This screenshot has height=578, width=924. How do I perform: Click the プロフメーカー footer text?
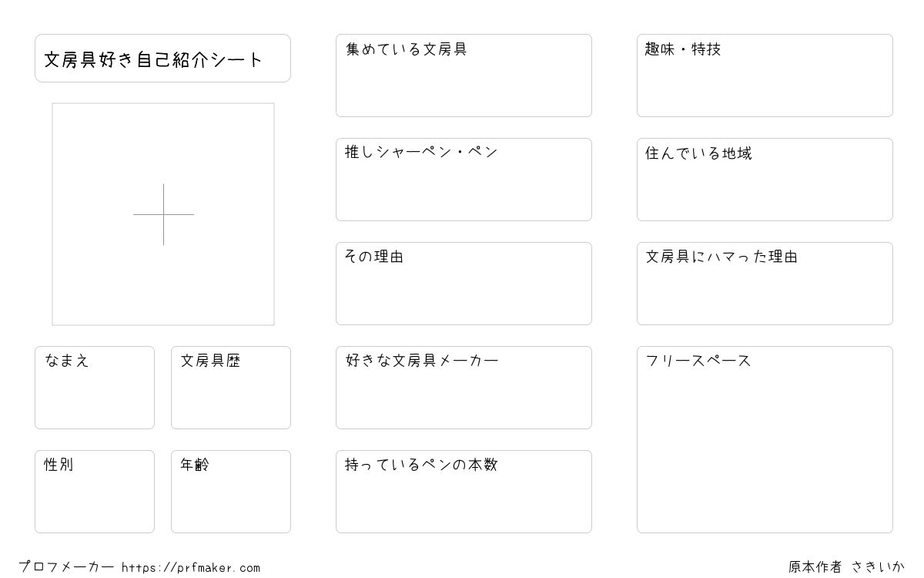click(66, 567)
